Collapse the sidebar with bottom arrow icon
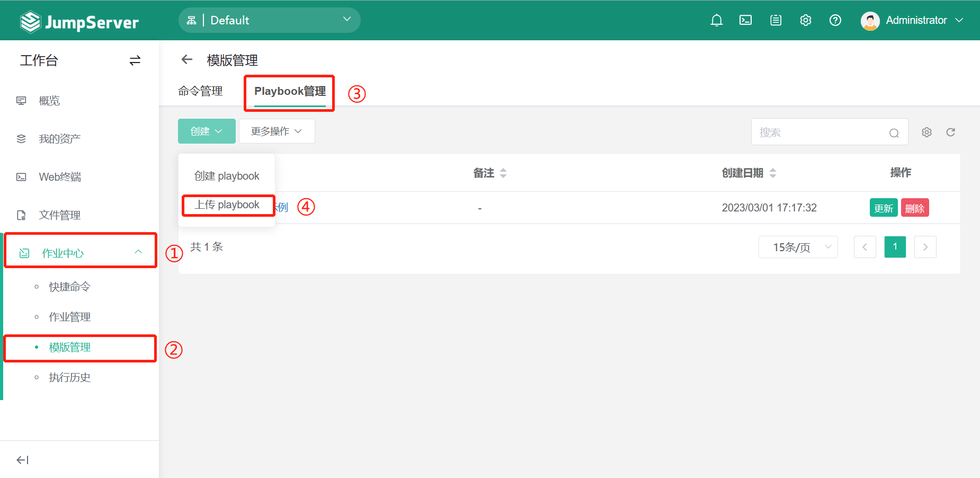The image size is (980, 478). (x=22, y=459)
